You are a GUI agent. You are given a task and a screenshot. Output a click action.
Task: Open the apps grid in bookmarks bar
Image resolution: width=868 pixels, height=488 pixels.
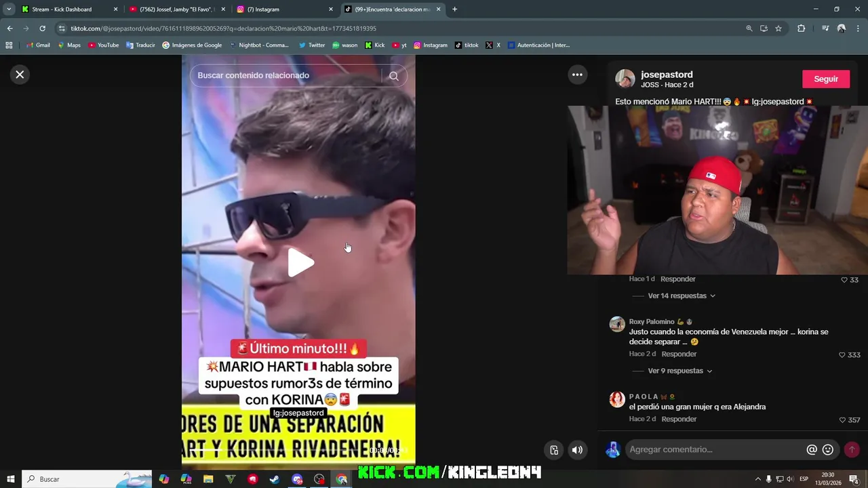click(9, 45)
